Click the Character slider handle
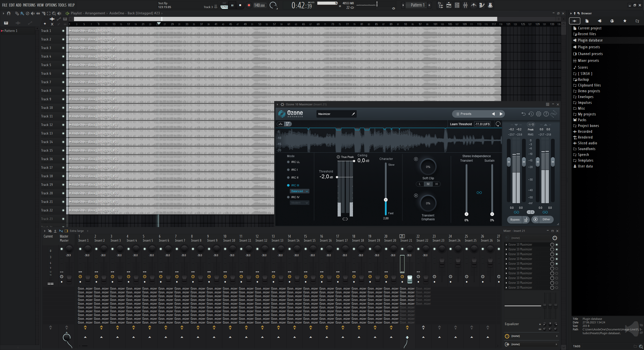The width and height of the screenshot is (644, 350). tap(386, 200)
